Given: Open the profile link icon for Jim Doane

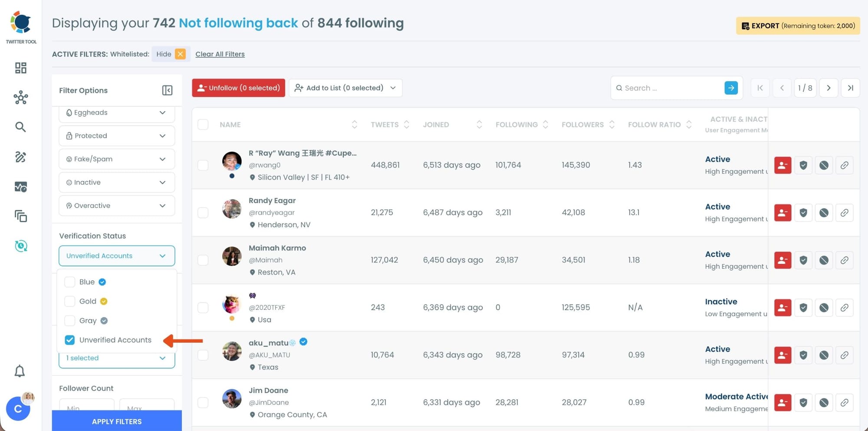Looking at the screenshot, I should click(x=844, y=403).
